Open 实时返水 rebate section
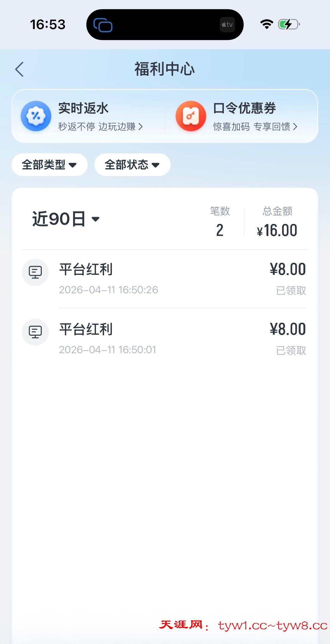 tap(83, 108)
